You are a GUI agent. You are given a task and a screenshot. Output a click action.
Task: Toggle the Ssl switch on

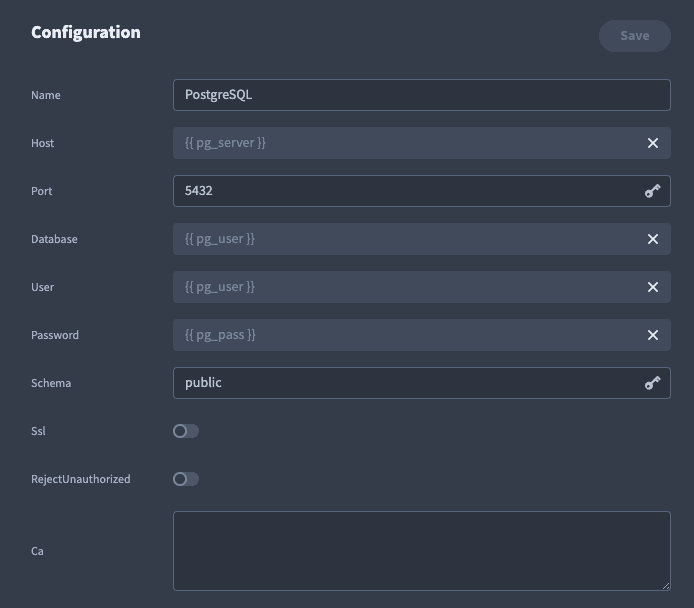pyautogui.click(x=186, y=431)
